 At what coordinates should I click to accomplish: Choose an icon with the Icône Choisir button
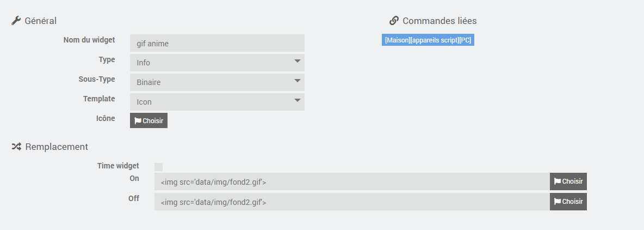(x=148, y=120)
